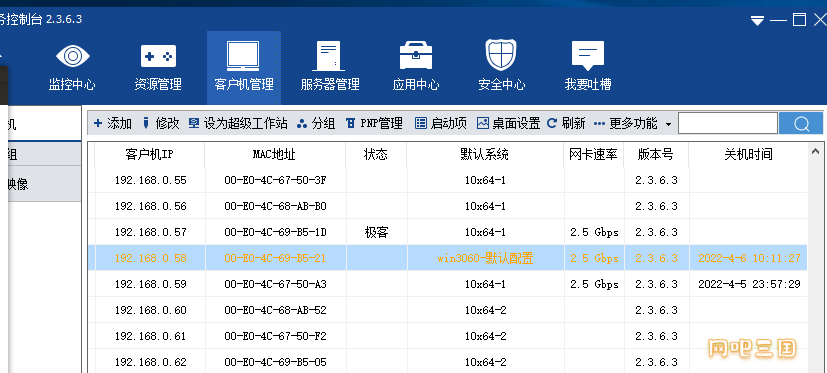827x373 pixels.
Task: Open 安全中心 shield icon
Action: click(501, 55)
